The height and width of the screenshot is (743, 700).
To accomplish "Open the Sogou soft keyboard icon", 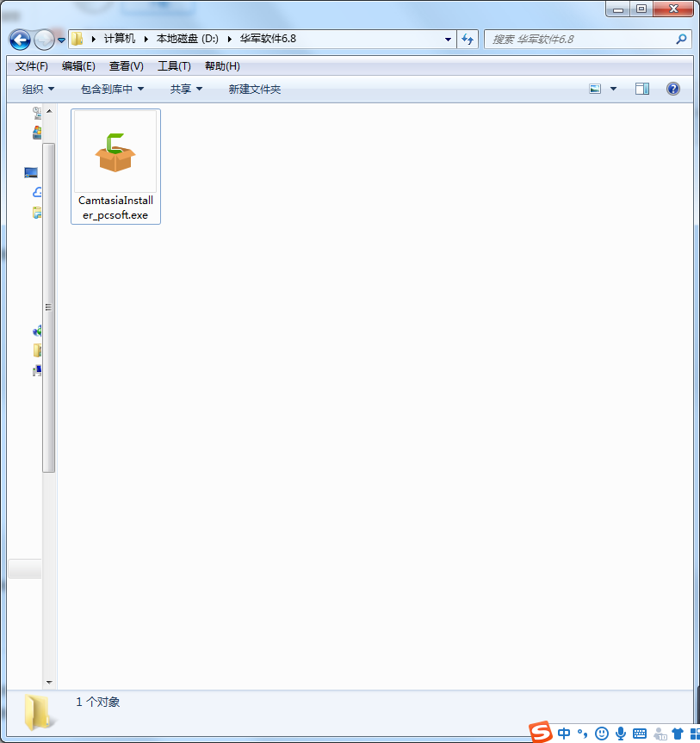I will coord(640,733).
